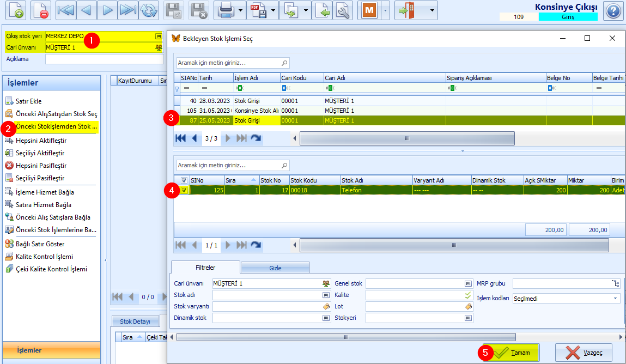Click the delete record toolbar icon
Screen dimensions: 626x364
(41, 10)
